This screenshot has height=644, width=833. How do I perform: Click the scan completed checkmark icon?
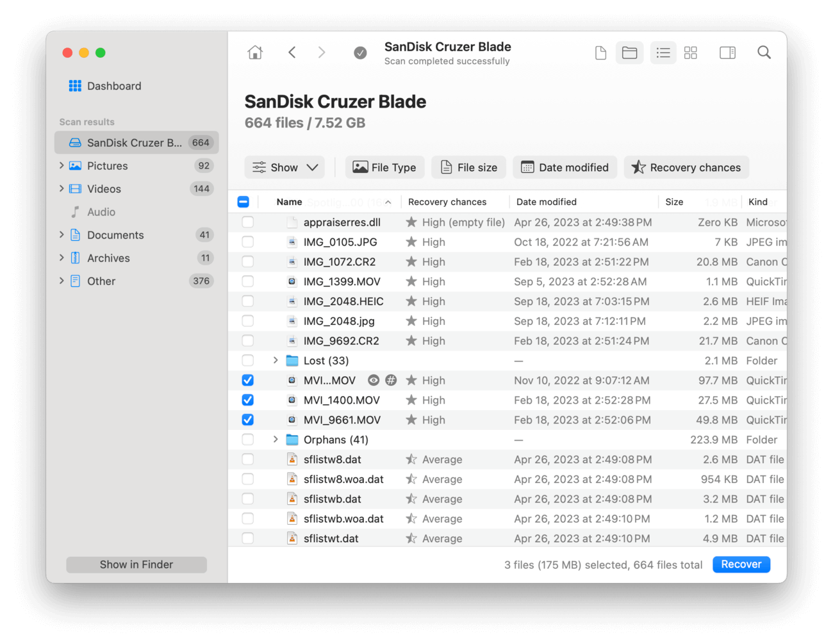pos(361,53)
